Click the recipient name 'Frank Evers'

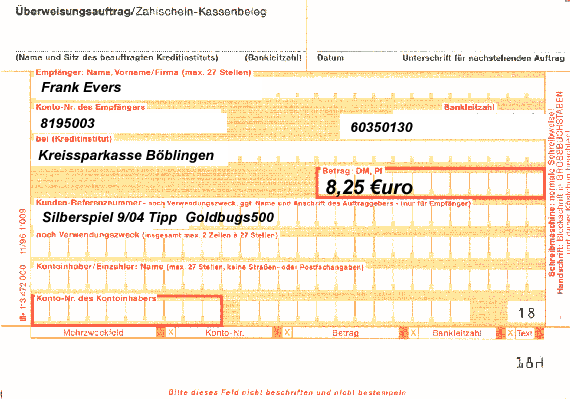click(x=81, y=88)
